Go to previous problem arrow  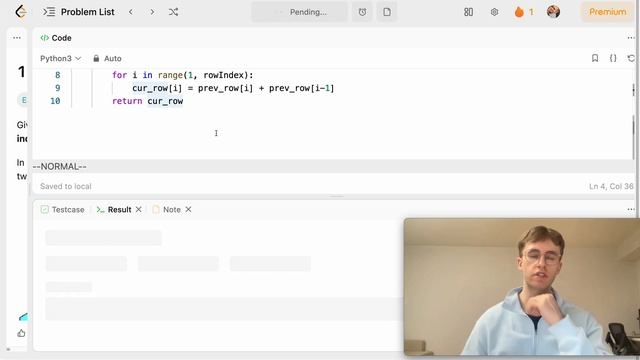click(131, 12)
